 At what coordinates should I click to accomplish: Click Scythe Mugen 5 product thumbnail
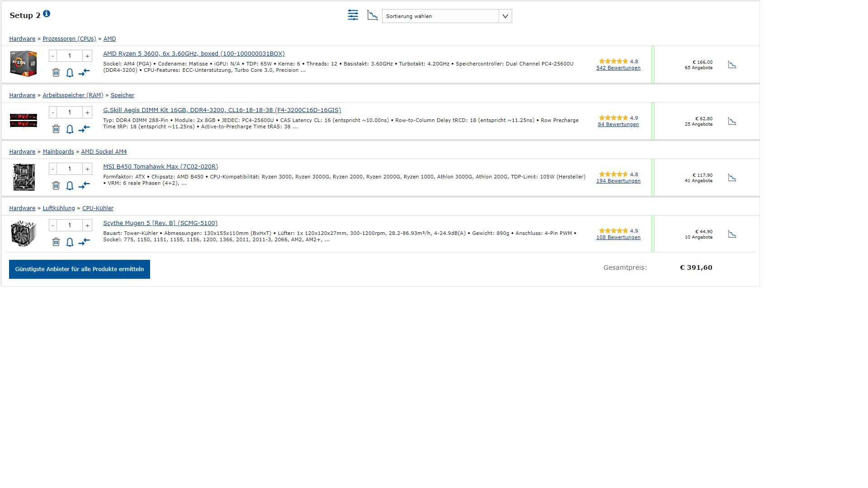[x=24, y=233]
